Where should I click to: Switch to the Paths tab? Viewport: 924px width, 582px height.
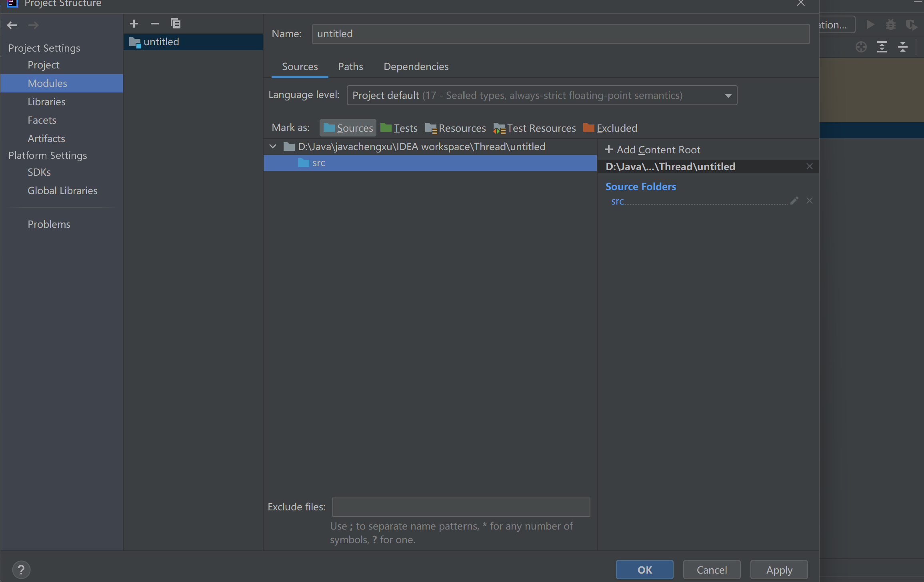pos(350,66)
